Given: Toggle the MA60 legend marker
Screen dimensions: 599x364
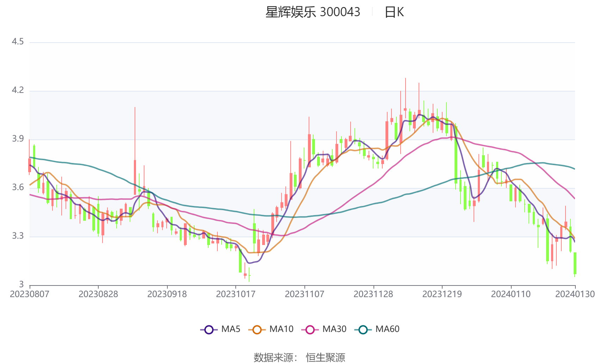Looking at the screenshot, I should point(363,330).
